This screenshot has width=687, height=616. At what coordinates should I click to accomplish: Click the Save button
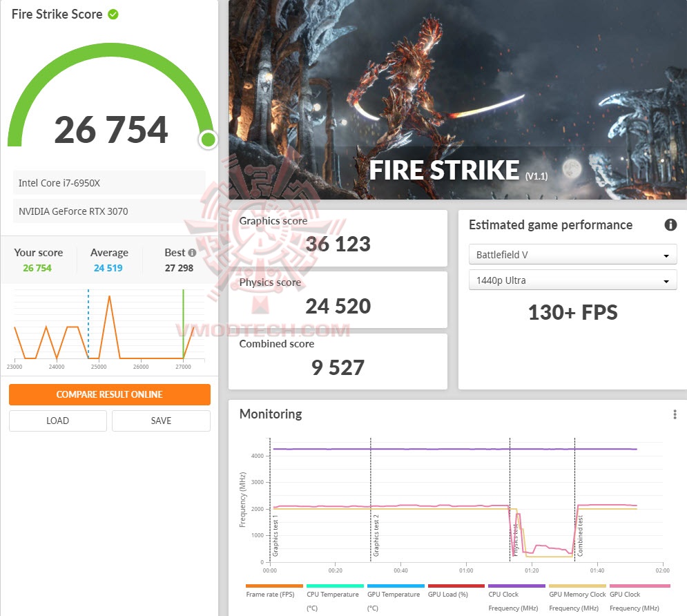click(161, 421)
